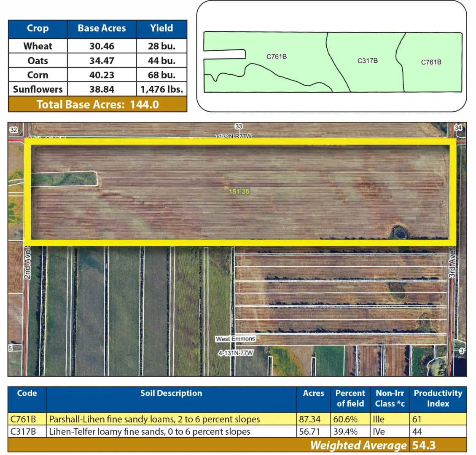Click the section 32 marker badge

tap(13, 130)
